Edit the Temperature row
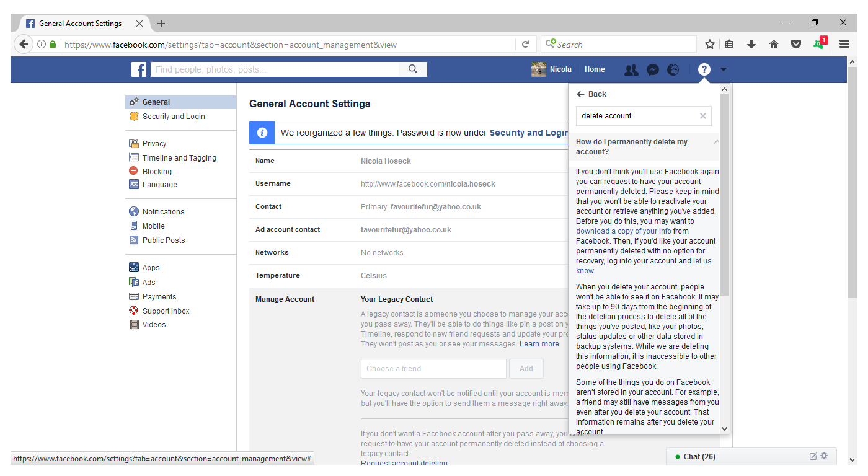Viewport: 868px width, 476px height. pos(409,276)
